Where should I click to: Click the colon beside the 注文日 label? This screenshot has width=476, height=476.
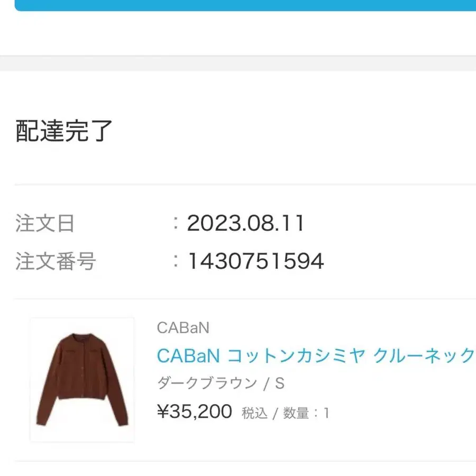(x=176, y=224)
